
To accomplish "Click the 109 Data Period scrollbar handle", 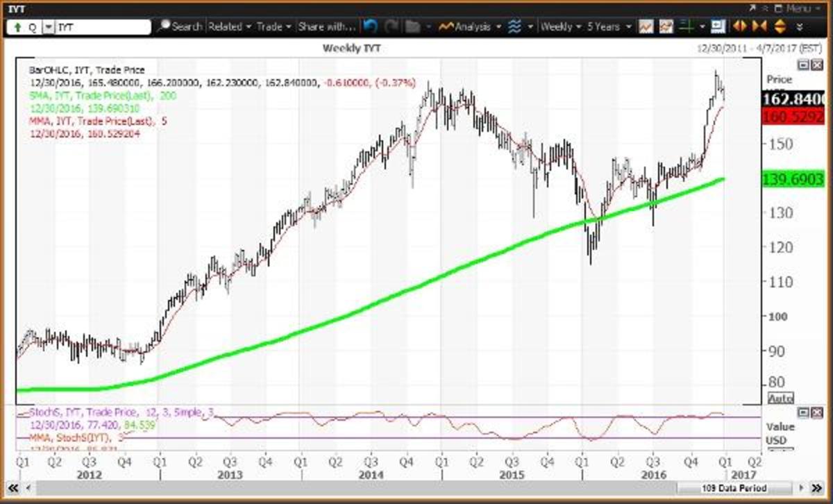I will point(735,487).
